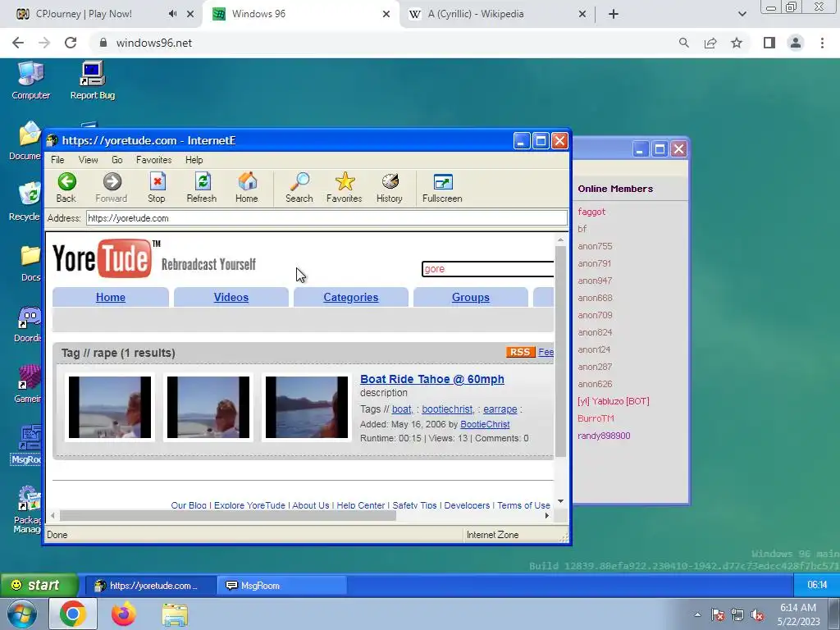Open Chrome profile avatar

pos(796,43)
